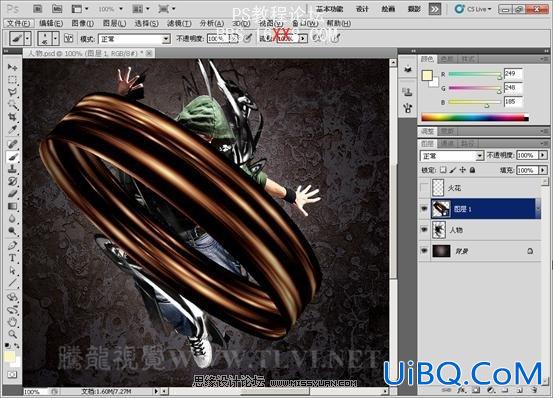Open the 编辑(E) menu
Image resolution: width=553 pixels, height=398 pixels.
(x=51, y=23)
